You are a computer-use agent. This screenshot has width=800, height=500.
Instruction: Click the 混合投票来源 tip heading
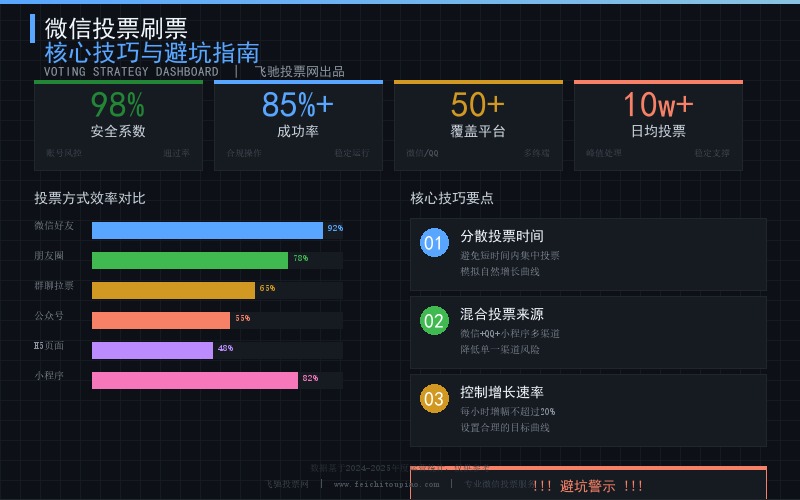tap(502, 314)
